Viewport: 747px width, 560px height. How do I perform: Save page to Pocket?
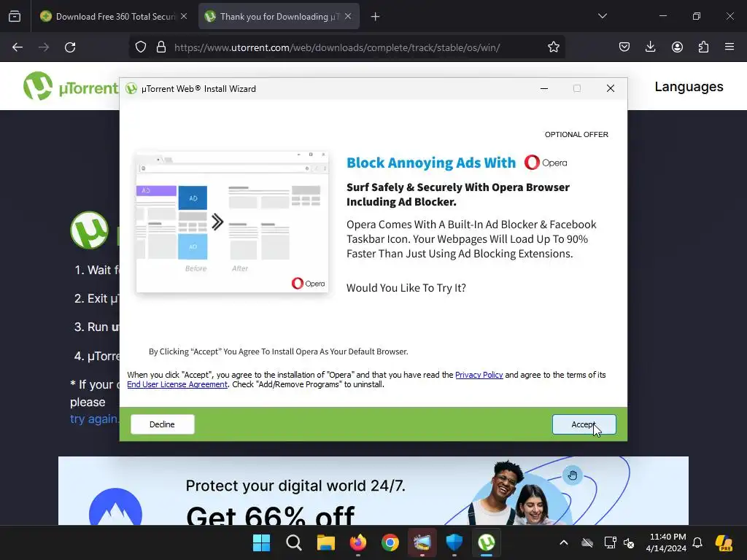coord(624,47)
